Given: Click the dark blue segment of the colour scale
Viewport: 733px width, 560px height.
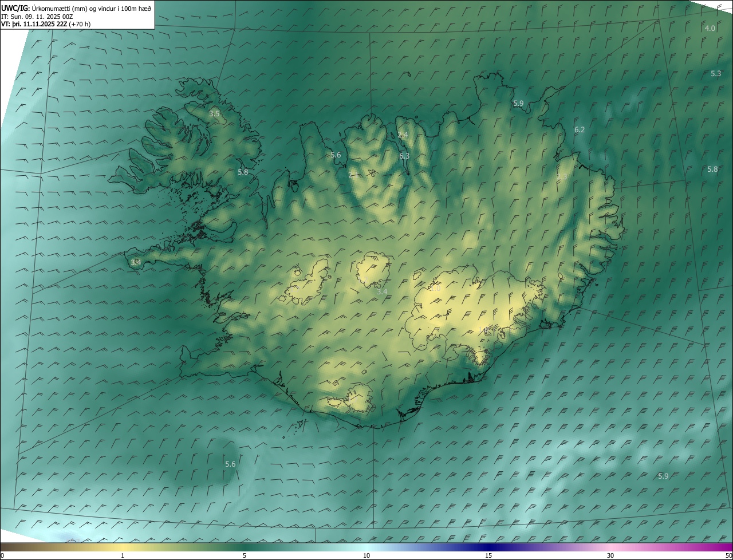Looking at the screenshot, I should 488,547.
